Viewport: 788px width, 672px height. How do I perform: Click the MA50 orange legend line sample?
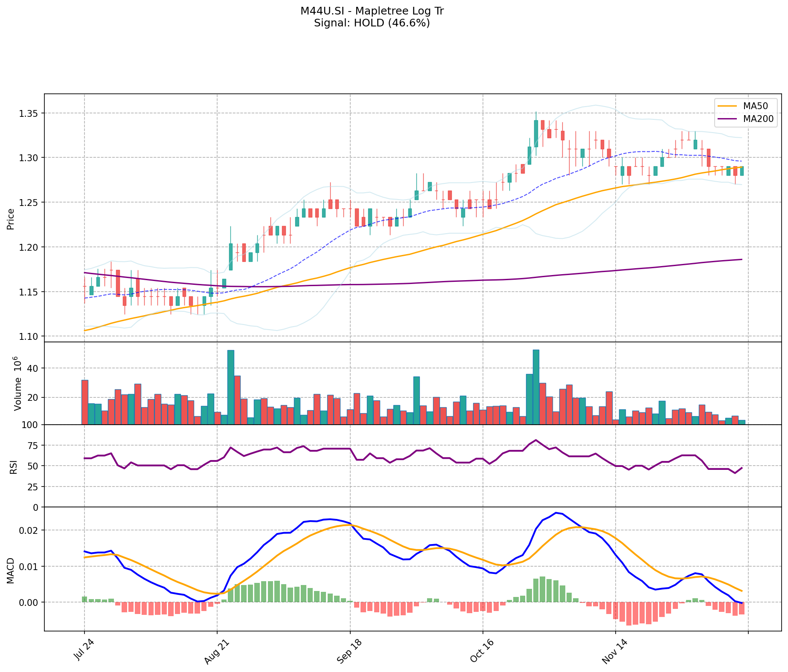click(727, 106)
